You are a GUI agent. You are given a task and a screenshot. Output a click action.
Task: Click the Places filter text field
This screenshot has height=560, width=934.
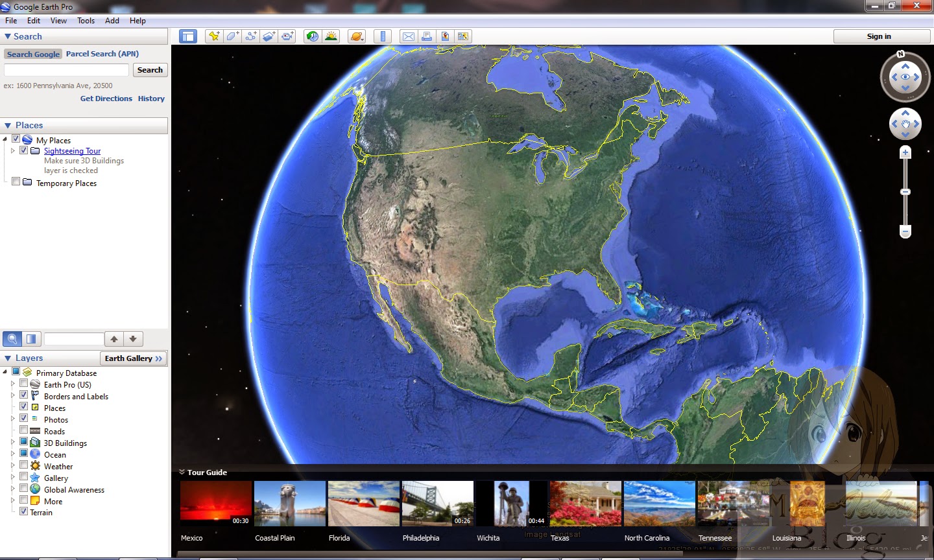(x=74, y=338)
